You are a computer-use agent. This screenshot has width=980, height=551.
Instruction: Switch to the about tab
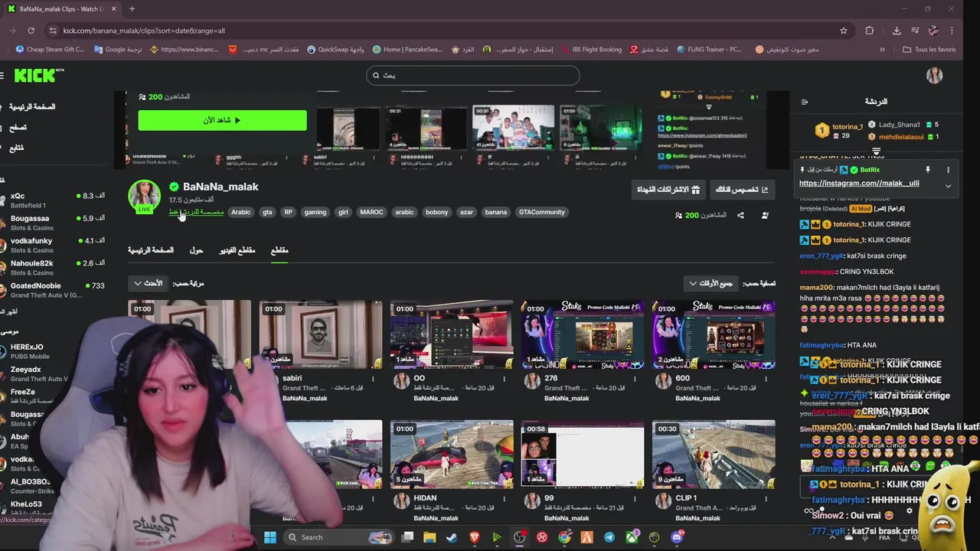pyautogui.click(x=196, y=250)
